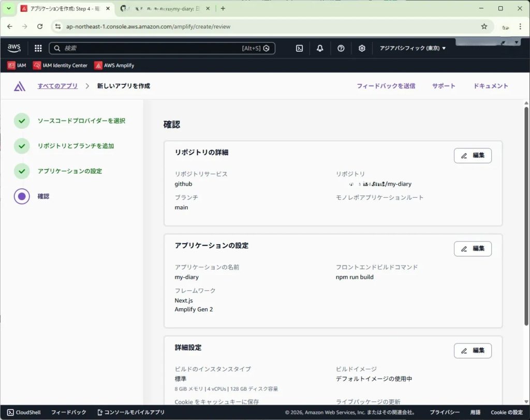The width and height of the screenshot is (530, 420).
Task: Open the help question mark icon
Action: click(341, 48)
